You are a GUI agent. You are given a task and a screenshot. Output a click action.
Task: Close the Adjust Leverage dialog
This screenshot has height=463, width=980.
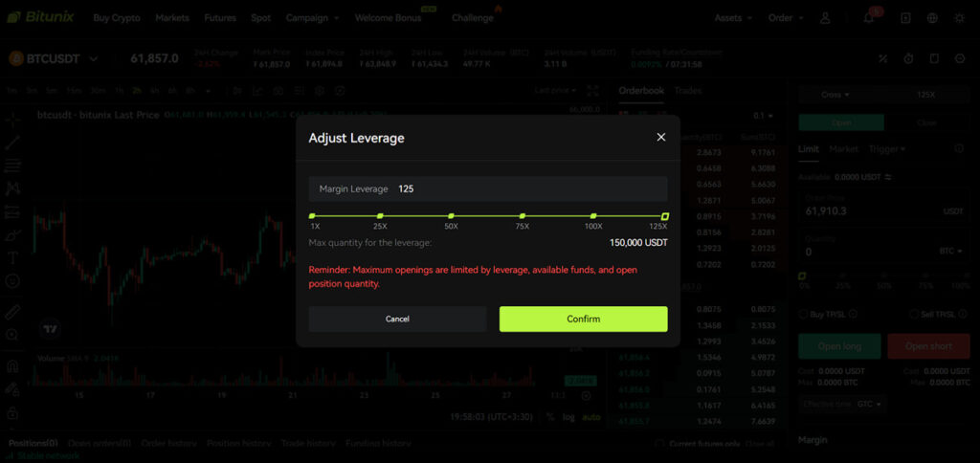pyautogui.click(x=660, y=137)
